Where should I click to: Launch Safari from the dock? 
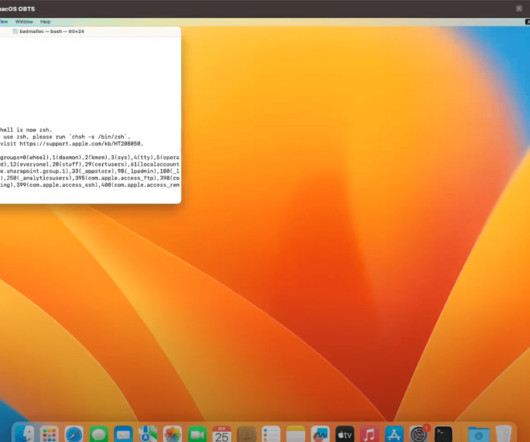(74, 434)
